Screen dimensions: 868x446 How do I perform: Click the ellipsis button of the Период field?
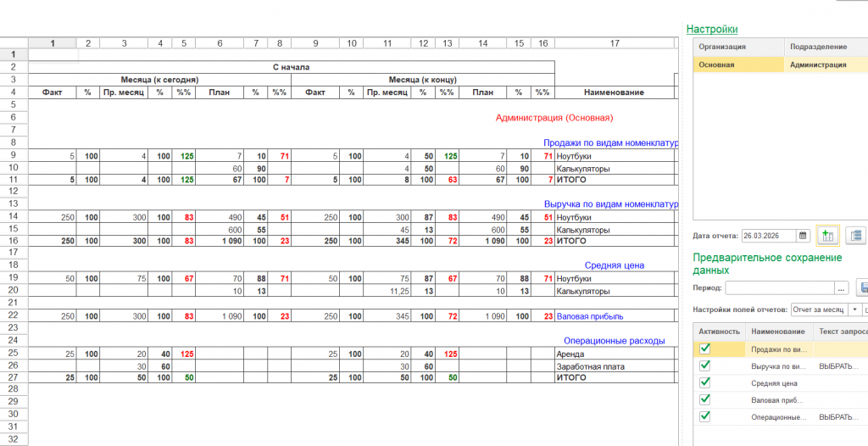pyautogui.click(x=842, y=288)
